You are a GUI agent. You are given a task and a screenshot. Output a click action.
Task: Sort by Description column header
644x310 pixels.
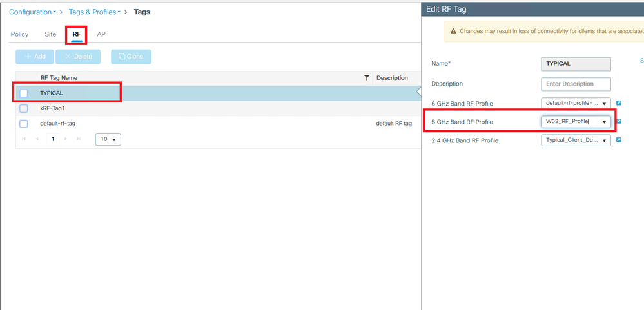tap(392, 77)
